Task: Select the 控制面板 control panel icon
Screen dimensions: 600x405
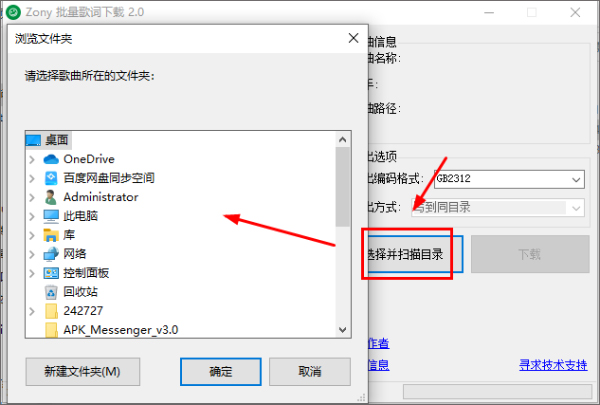Action: click(x=51, y=273)
